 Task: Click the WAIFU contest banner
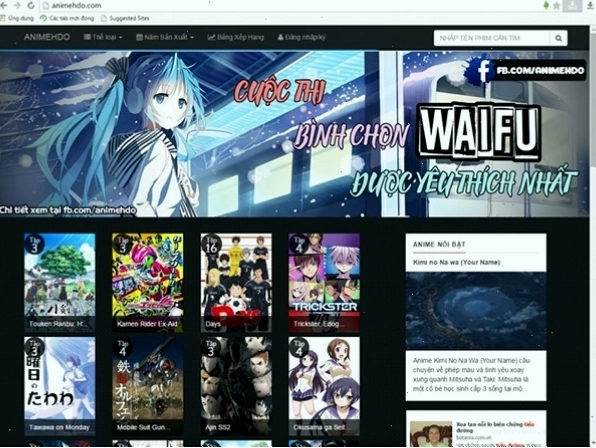[x=295, y=134]
